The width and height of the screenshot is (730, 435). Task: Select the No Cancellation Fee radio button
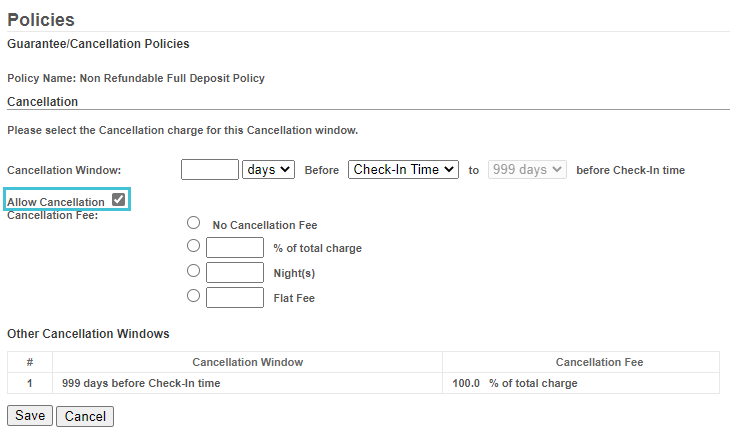(x=193, y=223)
